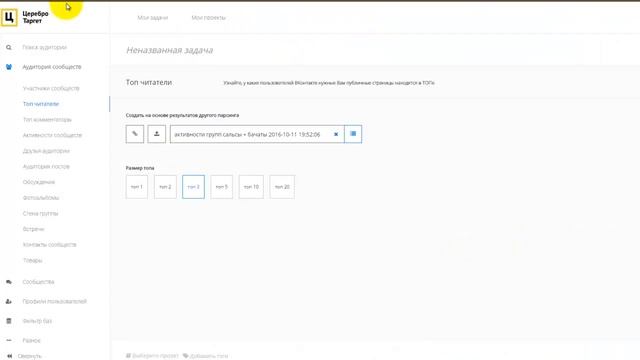Expand the Поиск аудитории sidebar section
Image resolution: width=640 pixels, height=360 pixels.
click(44, 47)
